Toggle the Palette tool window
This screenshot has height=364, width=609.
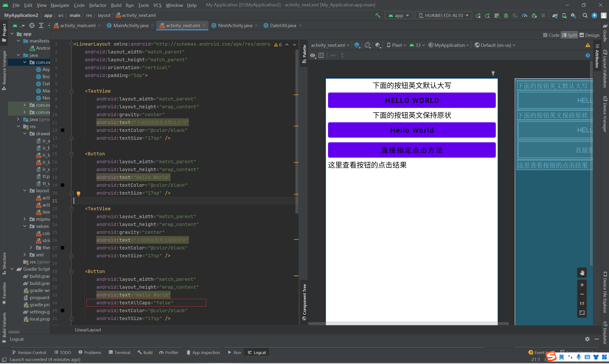[x=304, y=53]
